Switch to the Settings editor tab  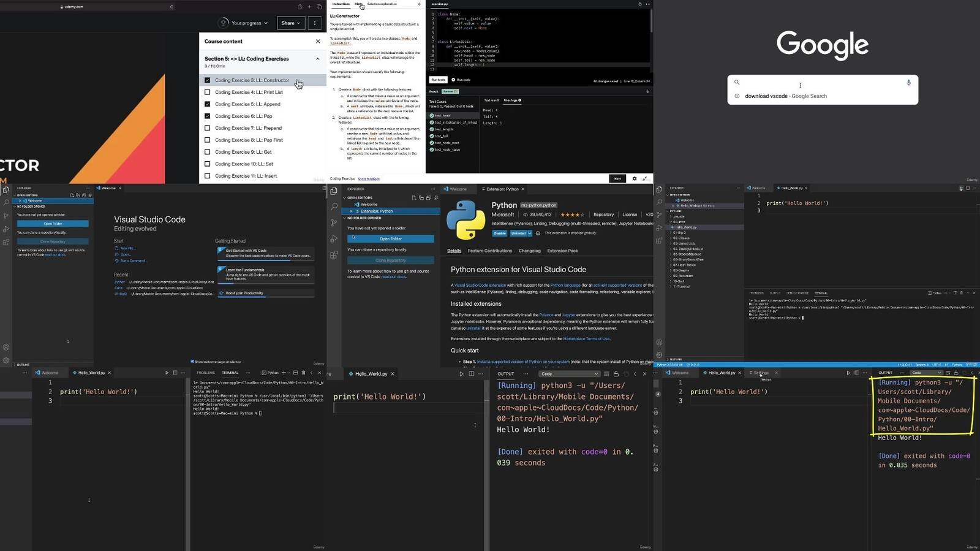761,373
